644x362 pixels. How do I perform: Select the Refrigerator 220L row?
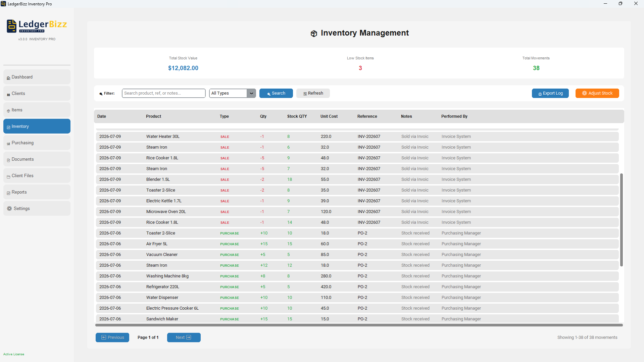tap(357, 287)
